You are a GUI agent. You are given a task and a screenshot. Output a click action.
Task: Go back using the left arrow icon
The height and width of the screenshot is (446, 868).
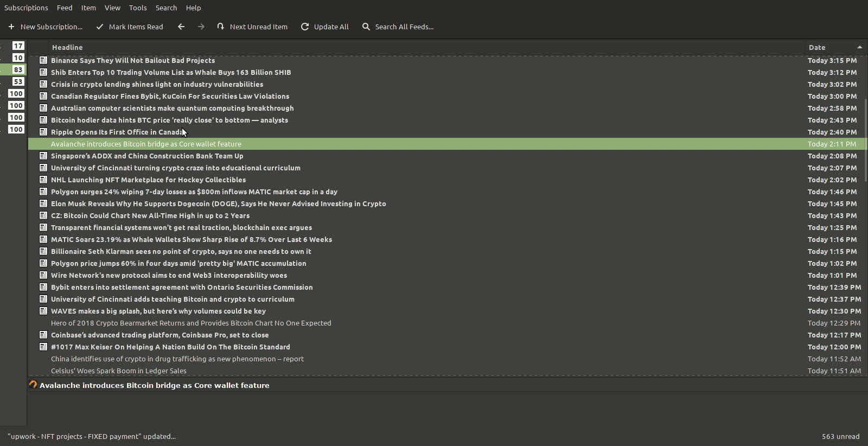[181, 27]
